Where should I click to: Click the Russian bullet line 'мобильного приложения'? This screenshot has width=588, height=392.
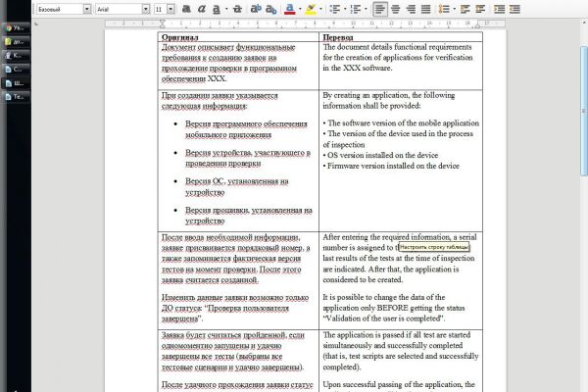click(228, 134)
